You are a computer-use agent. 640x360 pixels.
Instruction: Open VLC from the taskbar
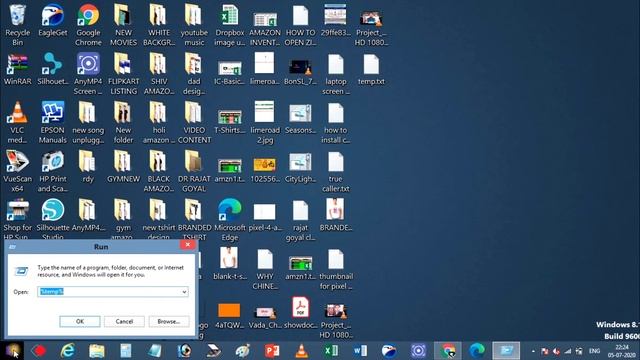(x=302, y=351)
